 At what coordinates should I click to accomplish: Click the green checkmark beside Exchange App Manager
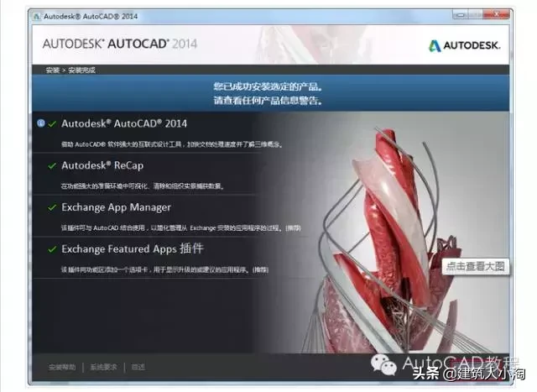(52, 207)
